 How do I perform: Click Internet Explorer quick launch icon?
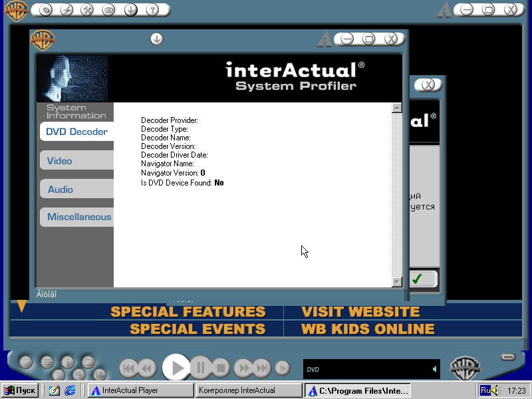(x=70, y=390)
